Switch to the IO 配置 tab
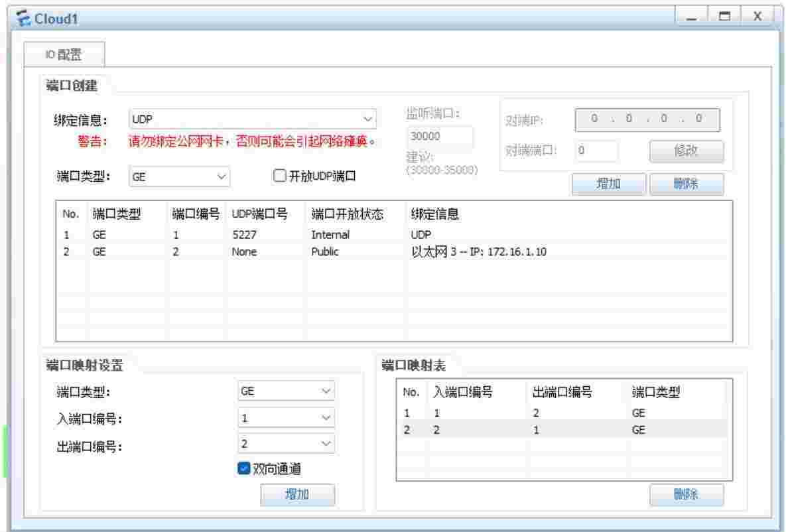The image size is (786, 532). pyautogui.click(x=64, y=55)
